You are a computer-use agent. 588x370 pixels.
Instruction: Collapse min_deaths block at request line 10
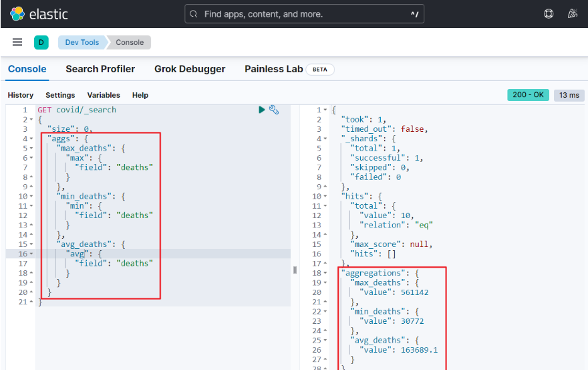pos(31,197)
